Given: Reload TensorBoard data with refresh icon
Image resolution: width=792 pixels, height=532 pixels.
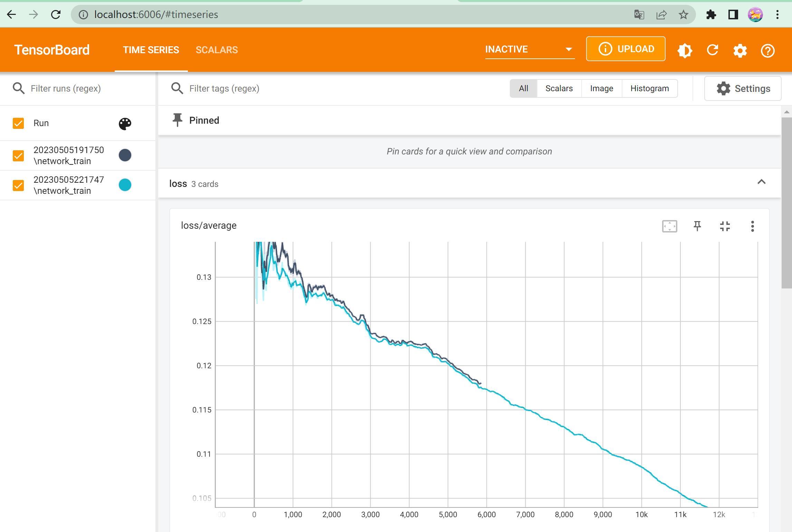Looking at the screenshot, I should [x=712, y=50].
